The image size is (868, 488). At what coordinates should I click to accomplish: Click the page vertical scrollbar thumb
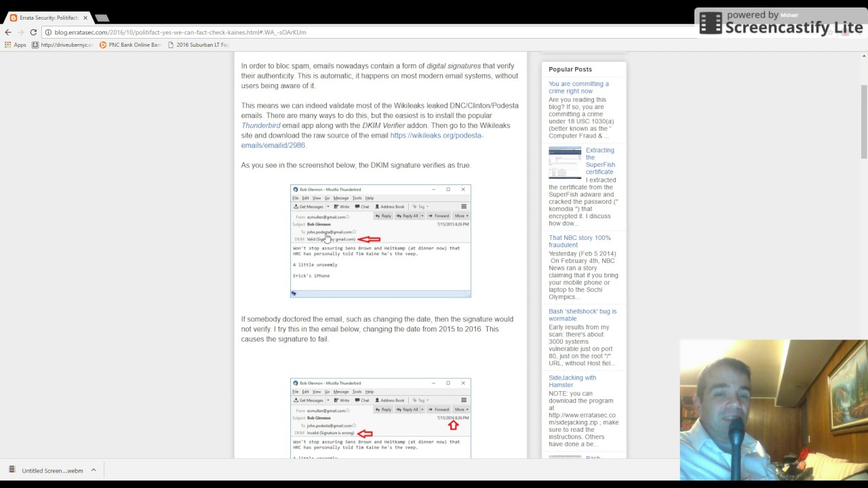point(864,122)
